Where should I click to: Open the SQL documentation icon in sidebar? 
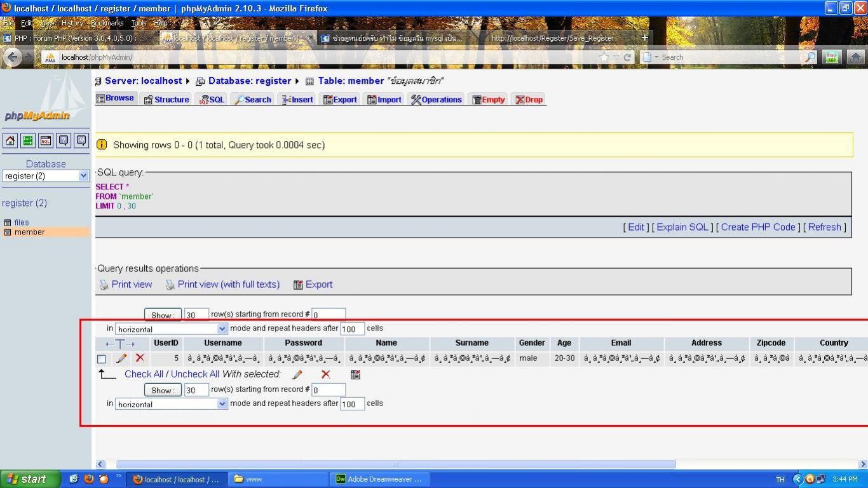[81, 140]
